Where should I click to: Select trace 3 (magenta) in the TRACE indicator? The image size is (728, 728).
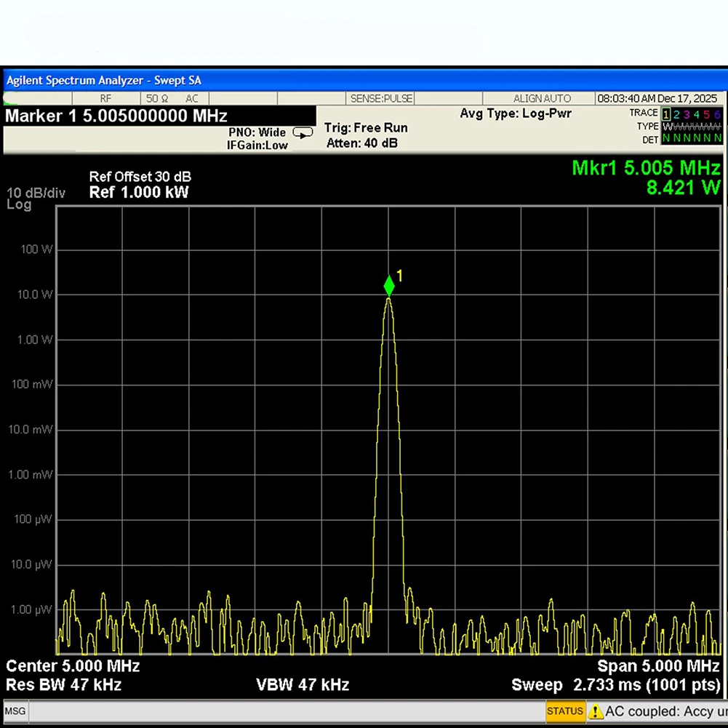(x=687, y=113)
